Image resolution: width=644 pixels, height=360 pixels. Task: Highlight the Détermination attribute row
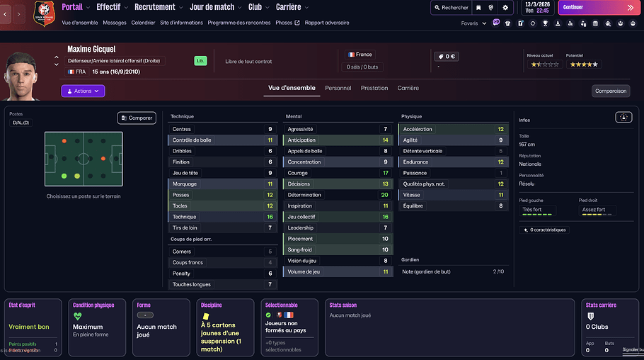pos(337,195)
